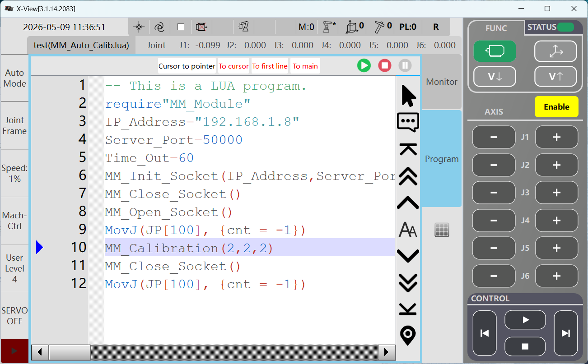Click the user coordinate frame cube icon

(355, 27)
